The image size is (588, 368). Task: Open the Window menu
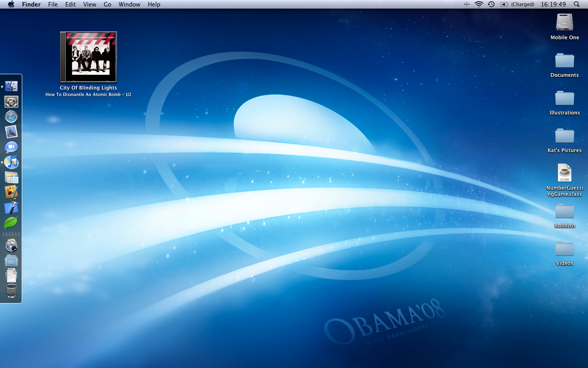[x=129, y=4]
